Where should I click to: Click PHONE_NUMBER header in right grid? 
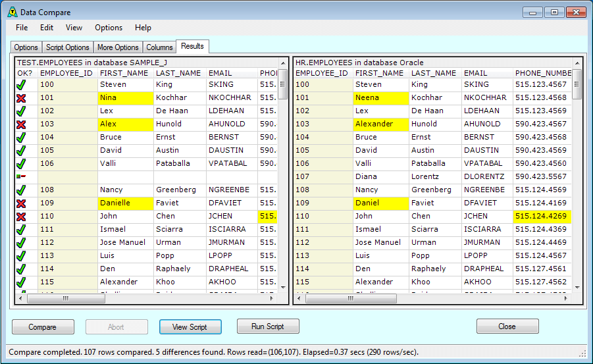(543, 73)
